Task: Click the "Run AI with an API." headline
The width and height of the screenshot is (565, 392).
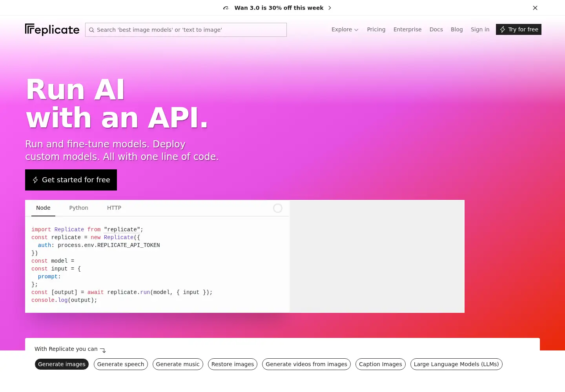Action: tap(117, 103)
